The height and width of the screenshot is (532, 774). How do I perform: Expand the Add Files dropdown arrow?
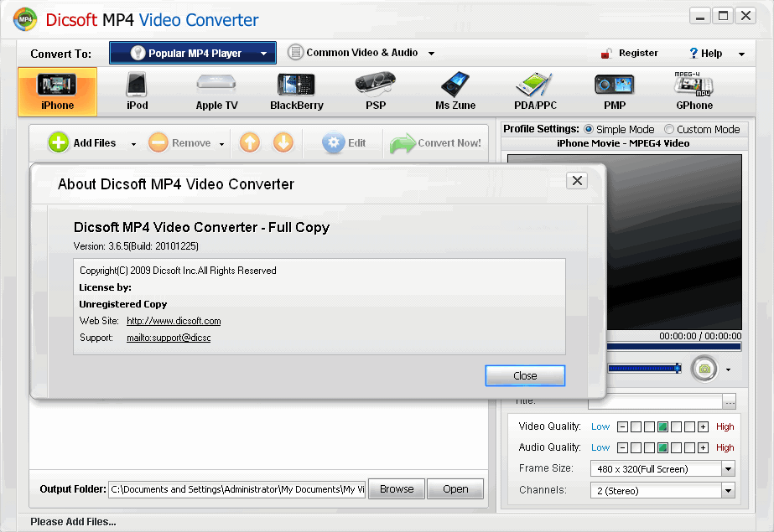click(x=133, y=142)
